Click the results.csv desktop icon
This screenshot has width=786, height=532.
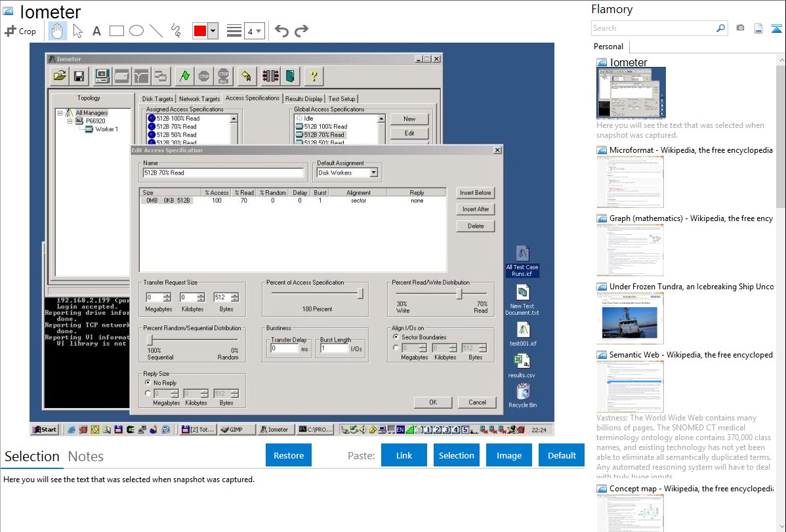pos(522,365)
